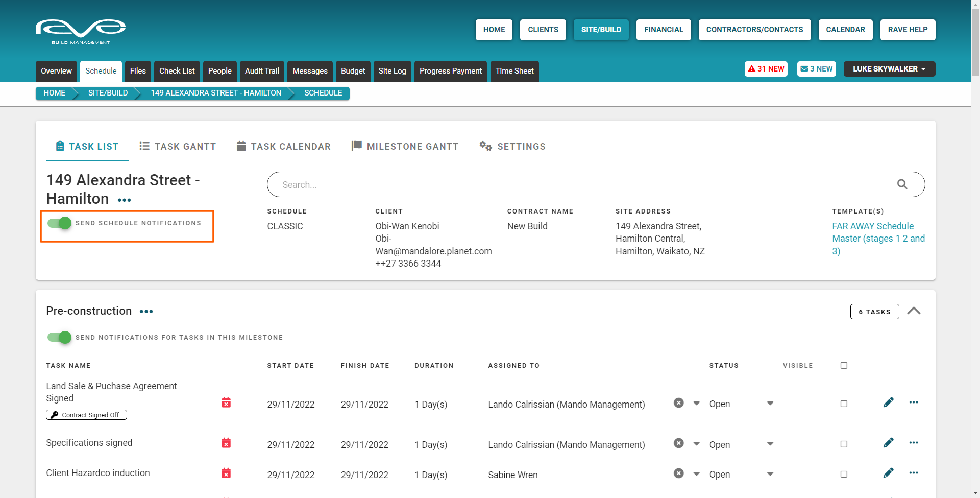Remove assignee from Client Hazardco induction task
Image resolution: width=980 pixels, height=498 pixels.
(x=678, y=473)
